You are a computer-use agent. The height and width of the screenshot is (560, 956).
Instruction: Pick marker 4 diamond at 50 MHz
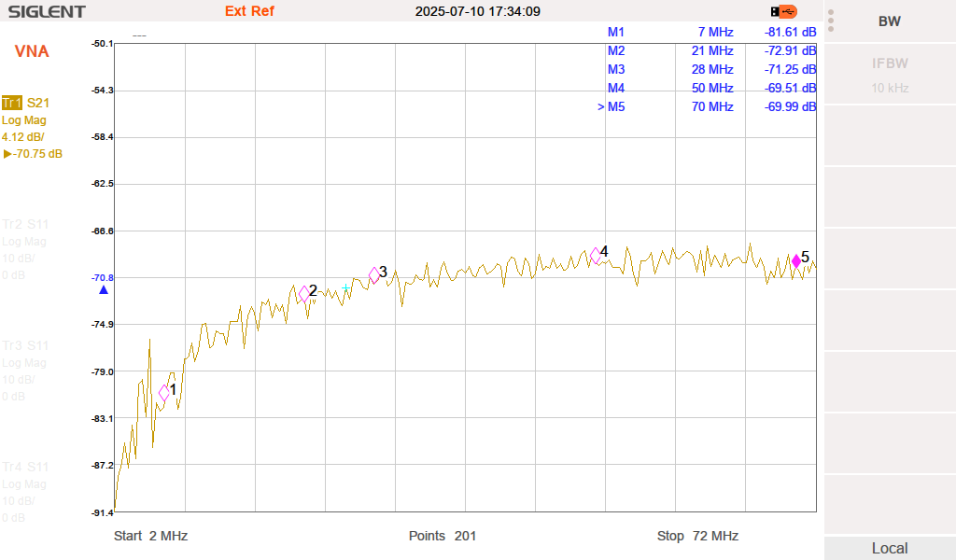pyautogui.click(x=596, y=256)
